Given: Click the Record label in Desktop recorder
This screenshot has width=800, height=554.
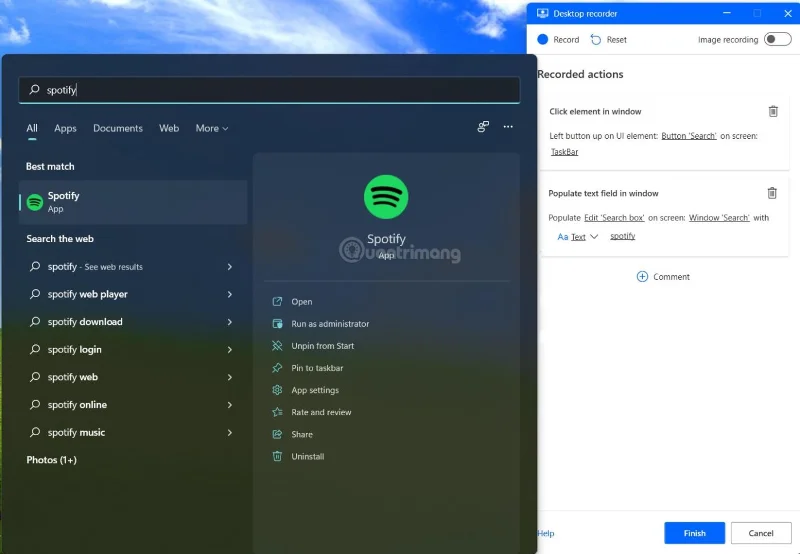Looking at the screenshot, I should click(x=566, y=39).
